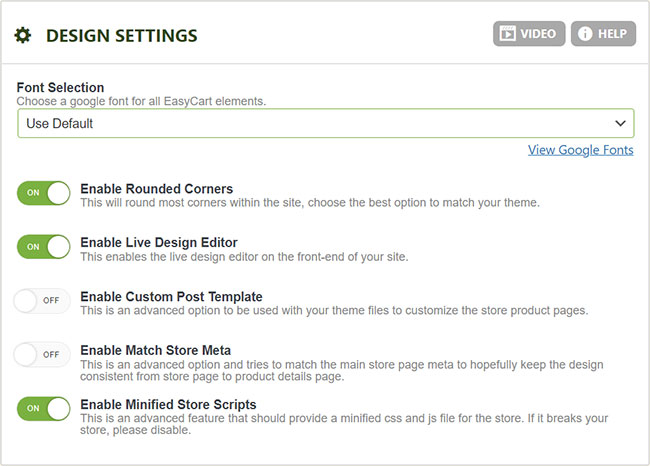Expand font list using the chevron arrow
This screenshot has height=466, width=650.
coord(619,123)
